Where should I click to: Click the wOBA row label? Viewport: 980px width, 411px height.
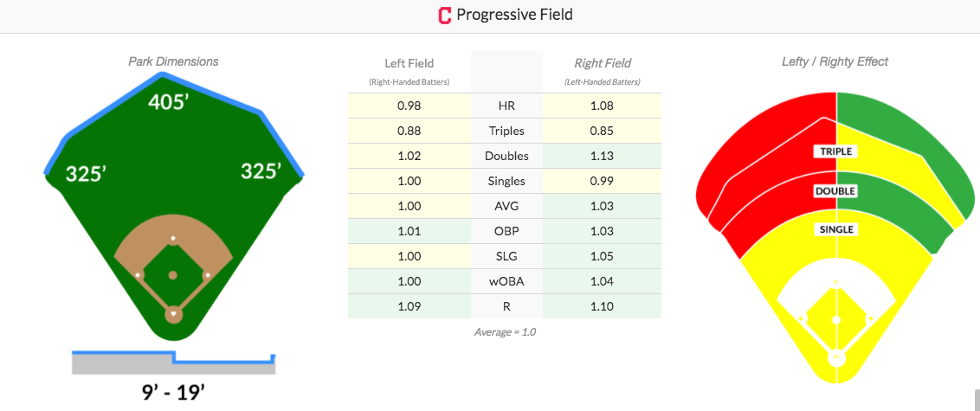(506, 281)
